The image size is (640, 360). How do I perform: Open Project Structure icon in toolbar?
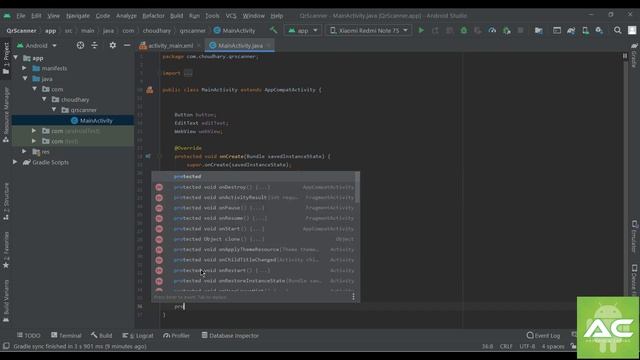[557, 30]
